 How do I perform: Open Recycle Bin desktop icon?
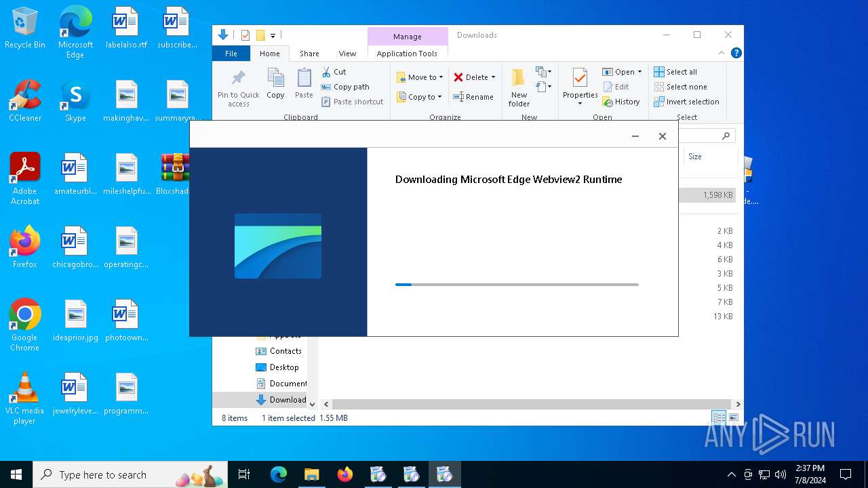pyautogui.click(x=25, y=28)
